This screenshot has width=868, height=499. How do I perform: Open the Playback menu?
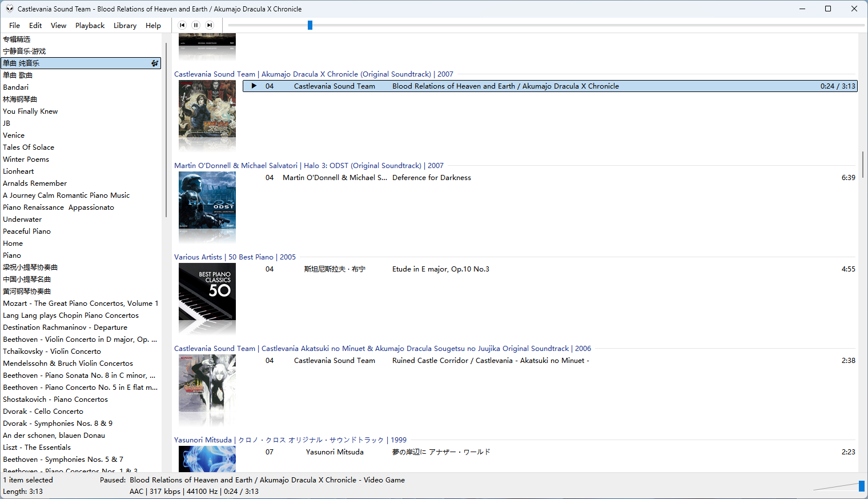pos(90,25)
